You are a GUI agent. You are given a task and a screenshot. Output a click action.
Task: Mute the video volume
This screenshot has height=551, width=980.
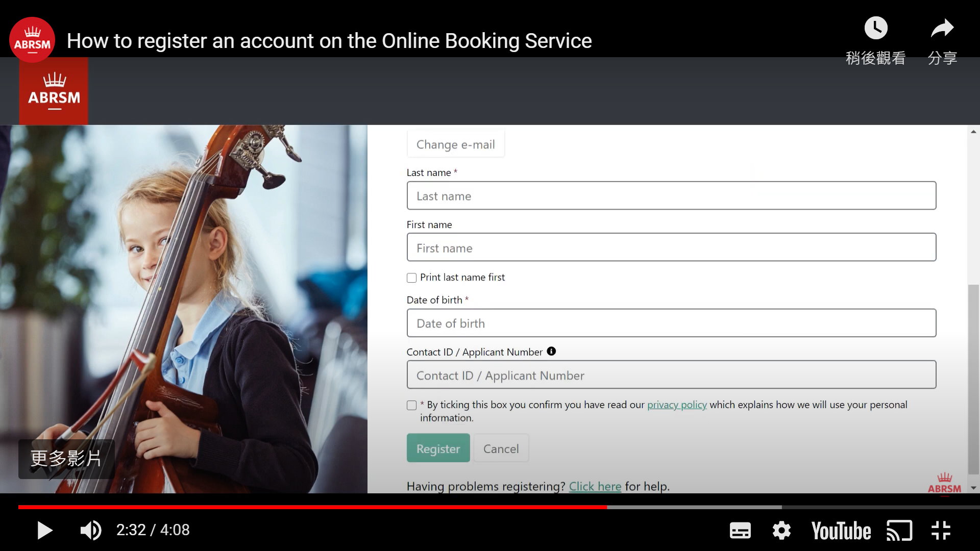[x=91, y=531]
